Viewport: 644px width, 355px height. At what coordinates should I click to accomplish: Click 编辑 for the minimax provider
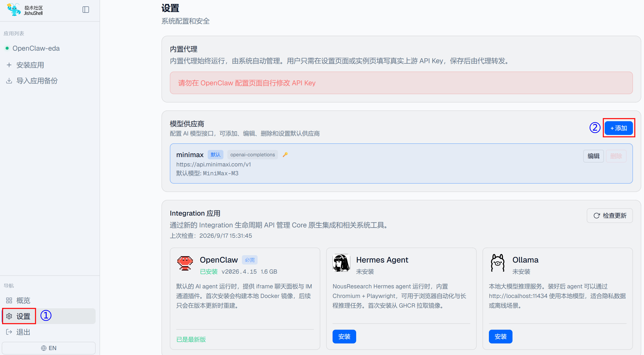coord(593,156)
